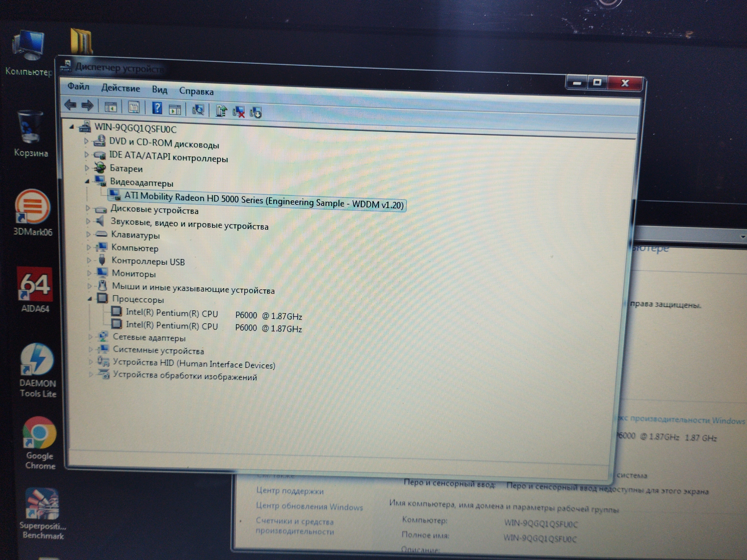Scan for hardware changes
Image resolution: width=747 pixels, height=560 pixels.
coord(198,110)
